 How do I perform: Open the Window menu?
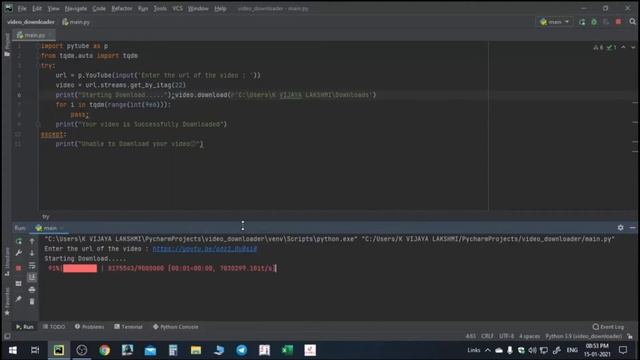point(198,8)
